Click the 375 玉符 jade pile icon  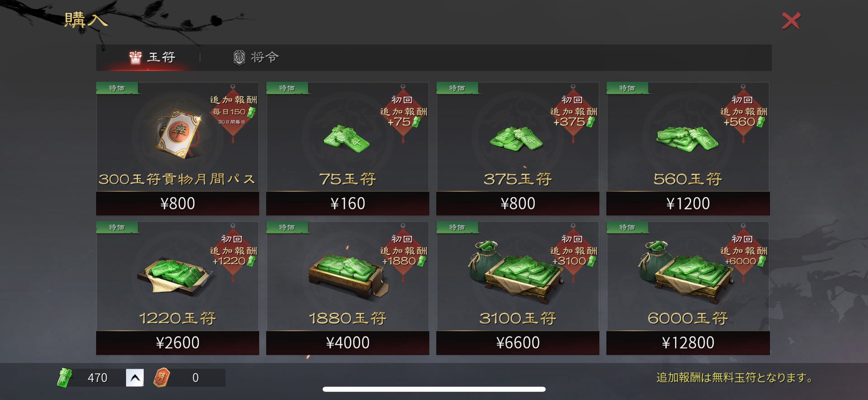point(516,138)
